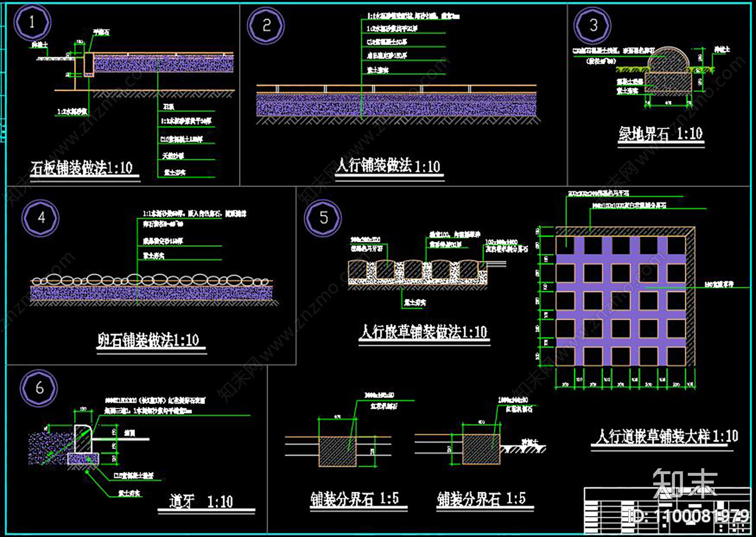Click the title "人行道嵌草铺装大样1:10"

point(666,436)
